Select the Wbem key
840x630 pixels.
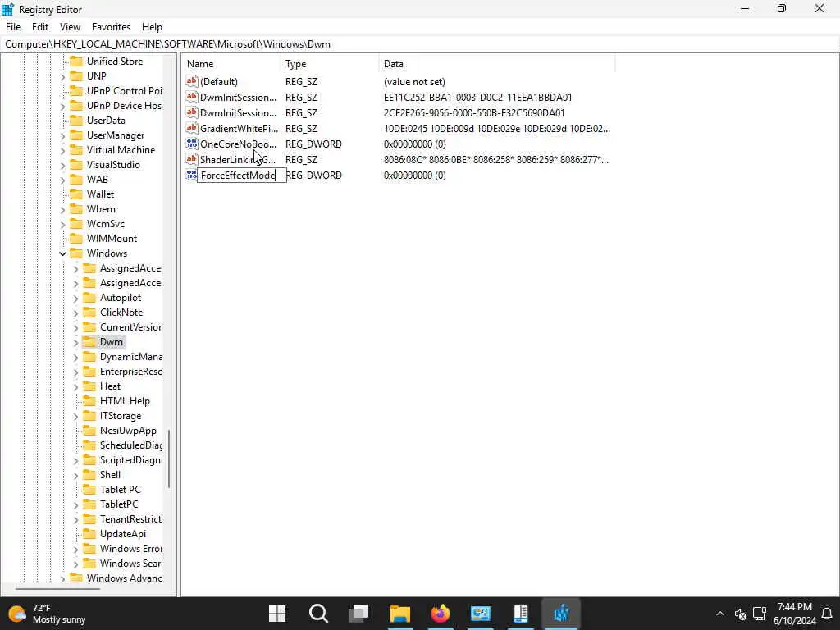[x=101, y=209]
